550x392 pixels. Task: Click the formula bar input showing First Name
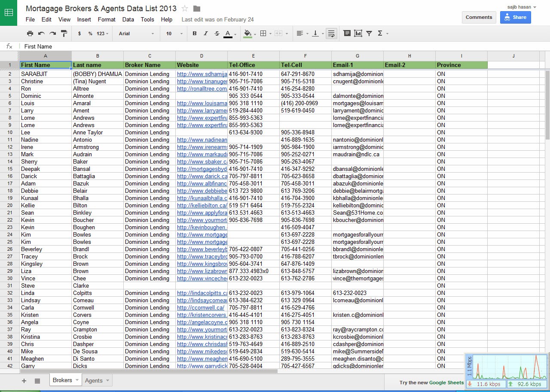(x=284, y=46)
